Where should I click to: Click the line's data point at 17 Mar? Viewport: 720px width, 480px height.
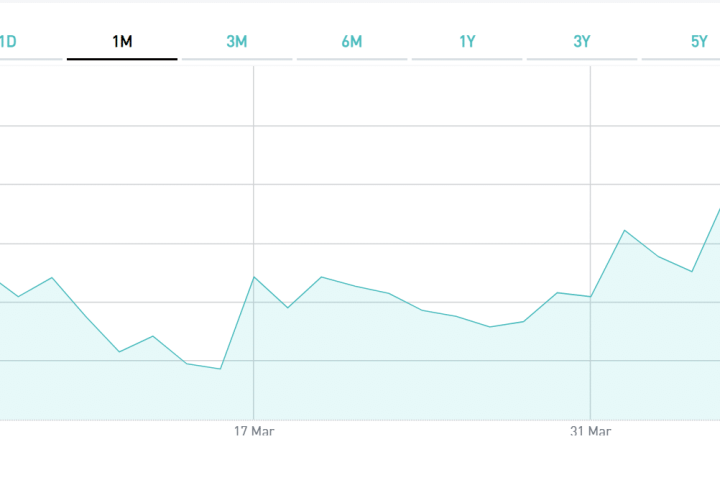coord(254,277)
